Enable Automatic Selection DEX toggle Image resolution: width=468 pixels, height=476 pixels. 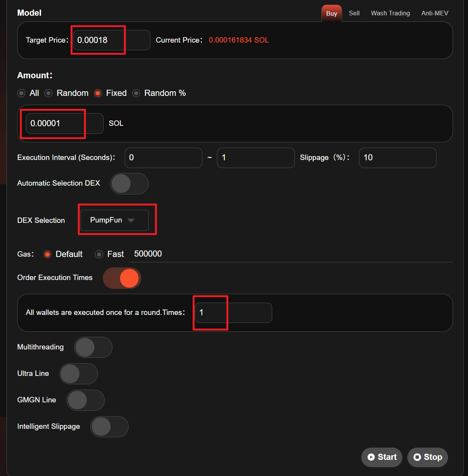tap(129, 184)
